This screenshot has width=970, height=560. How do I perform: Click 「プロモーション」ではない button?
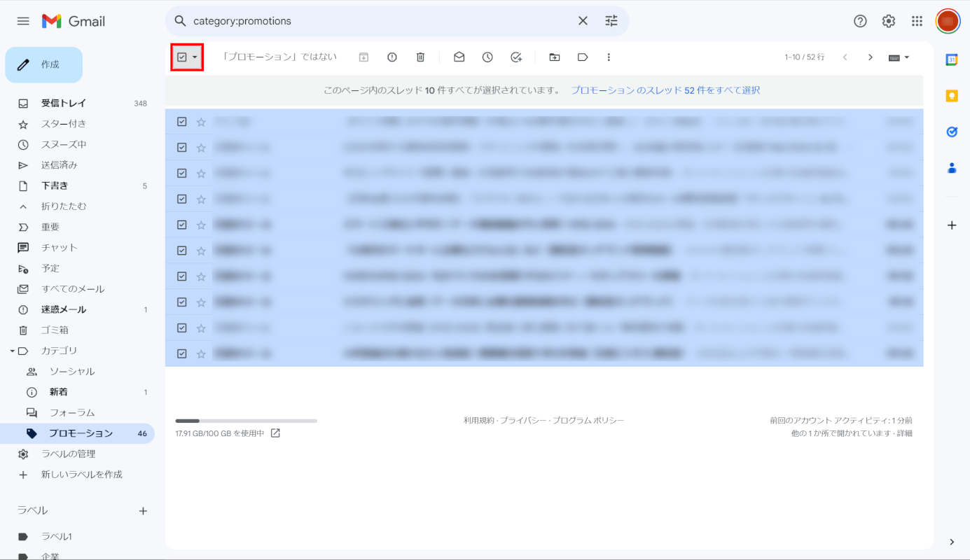pos(279,57)
